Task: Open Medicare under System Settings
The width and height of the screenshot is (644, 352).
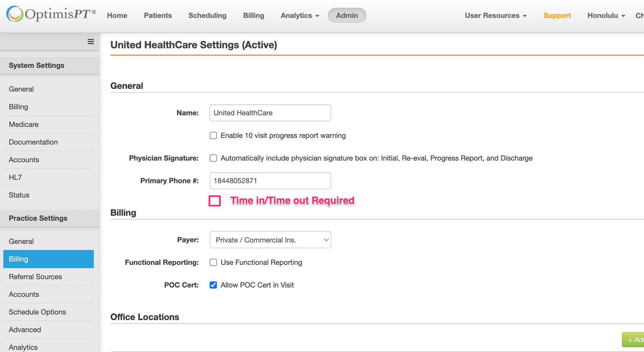Action: point(24,124)
